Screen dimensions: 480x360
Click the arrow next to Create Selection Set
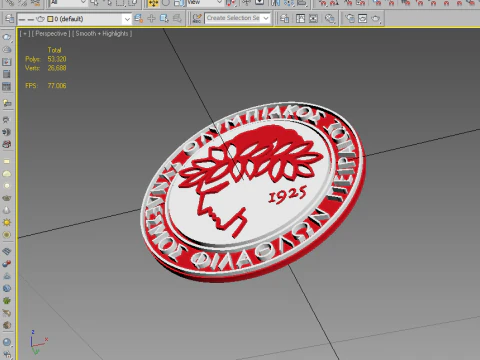(266, 18)
